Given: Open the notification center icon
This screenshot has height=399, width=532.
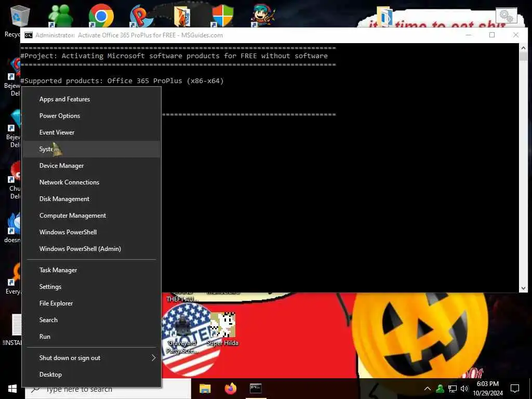Looking at the screenshot, I should tap(515, 389).
